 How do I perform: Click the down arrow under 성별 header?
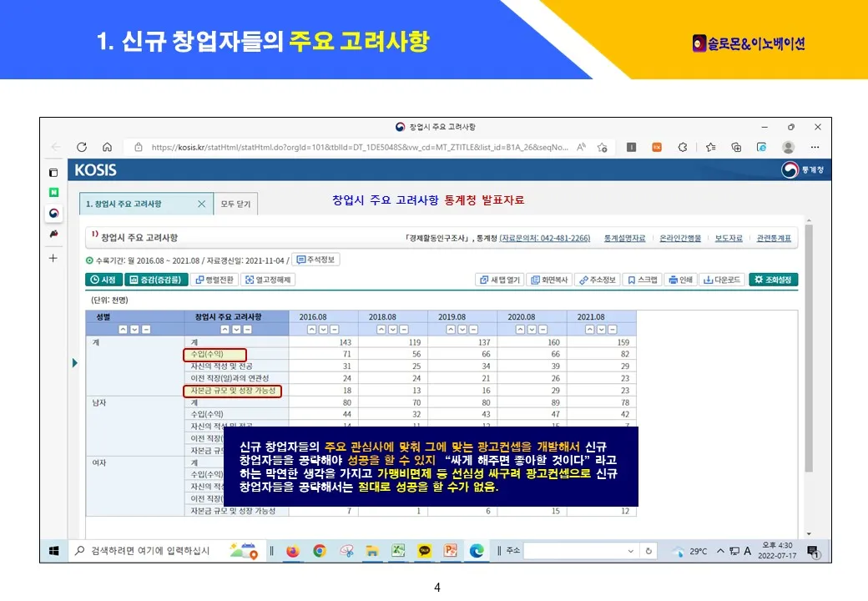134,330
